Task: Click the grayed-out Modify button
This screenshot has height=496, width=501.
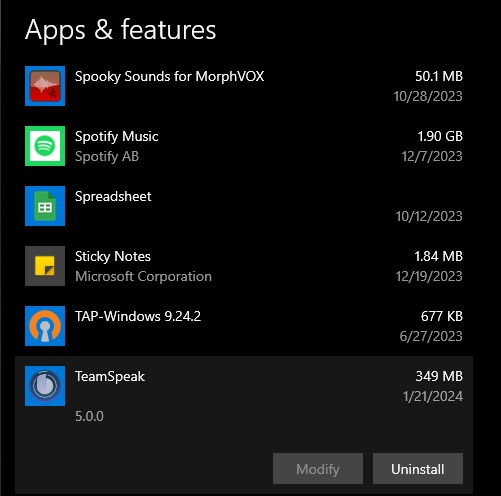Action: [x=318, y=469]
